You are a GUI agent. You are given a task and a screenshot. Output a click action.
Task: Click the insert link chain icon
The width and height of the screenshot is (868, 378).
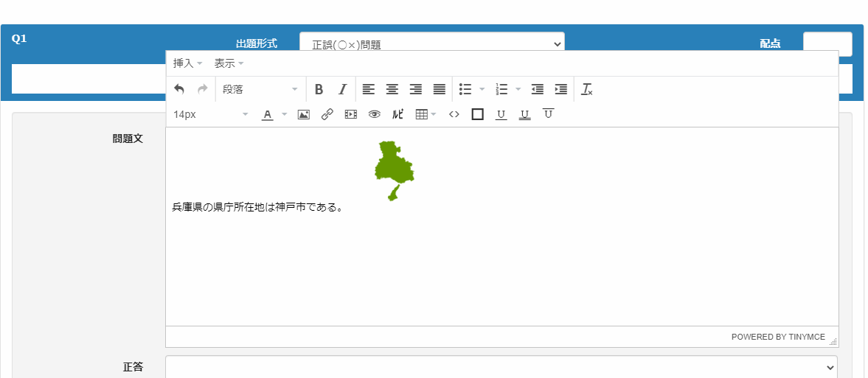(x=327, y=114)
